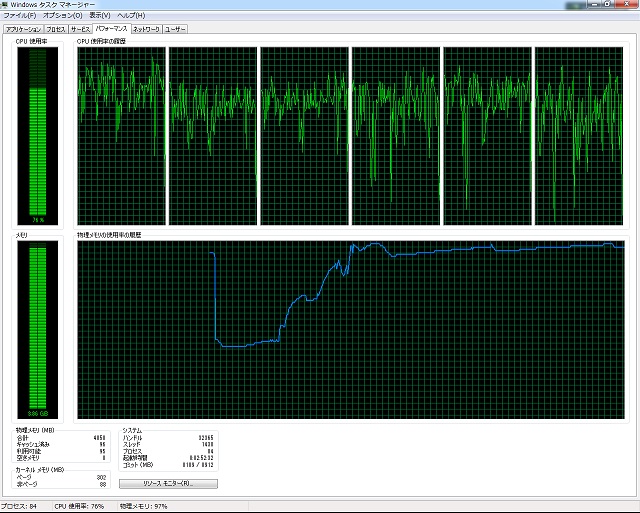Open the ヘルプ(H) menu
The image size is (640, 513).
(131, 16)
